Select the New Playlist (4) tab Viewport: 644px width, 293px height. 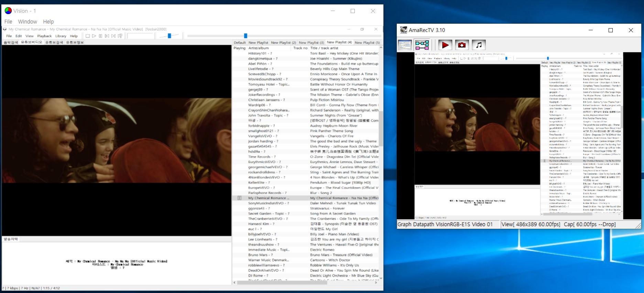339,42
